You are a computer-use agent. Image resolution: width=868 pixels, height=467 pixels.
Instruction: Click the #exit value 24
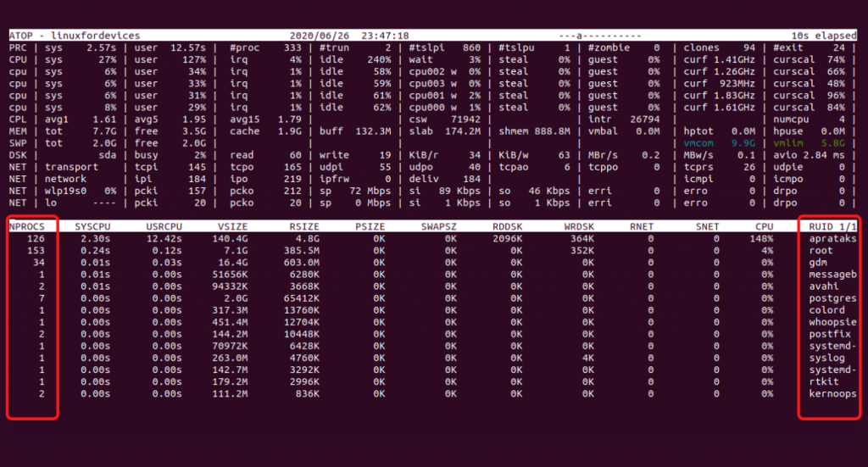pyautogui.click(x=838, y=47)
